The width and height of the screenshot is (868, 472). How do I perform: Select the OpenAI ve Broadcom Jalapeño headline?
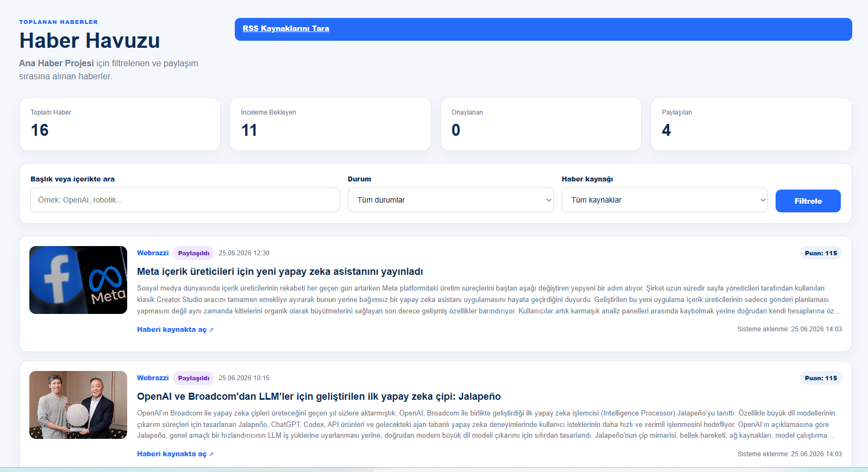pos(319,397)
